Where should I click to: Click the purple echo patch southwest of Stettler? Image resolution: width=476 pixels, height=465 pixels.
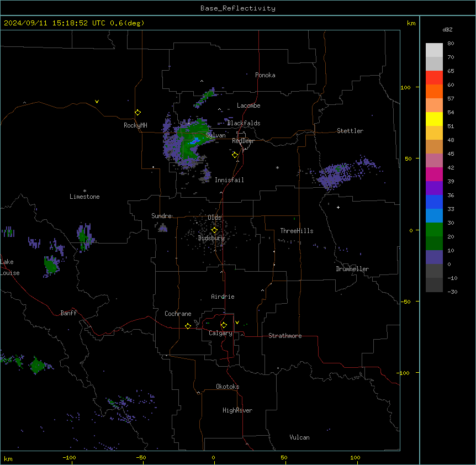335,176
